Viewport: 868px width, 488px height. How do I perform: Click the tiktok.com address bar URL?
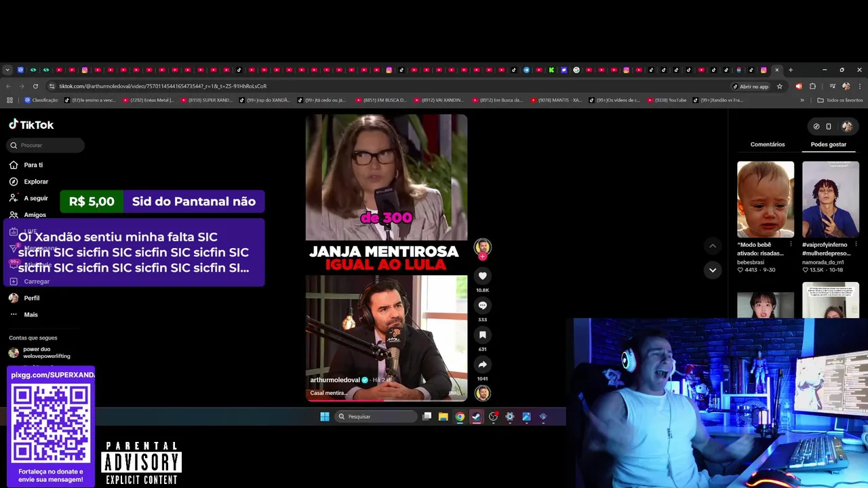tap(163, 86)
